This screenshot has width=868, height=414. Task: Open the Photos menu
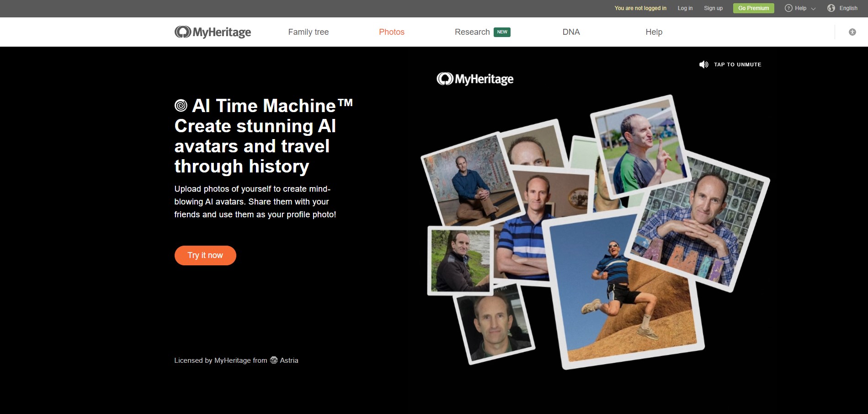click(392, 32)
